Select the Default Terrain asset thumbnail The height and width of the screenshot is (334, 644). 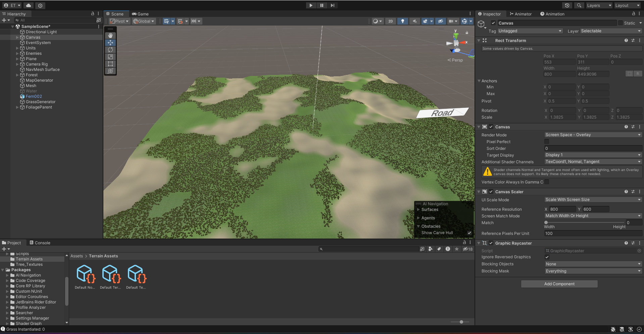coord(110,274)
